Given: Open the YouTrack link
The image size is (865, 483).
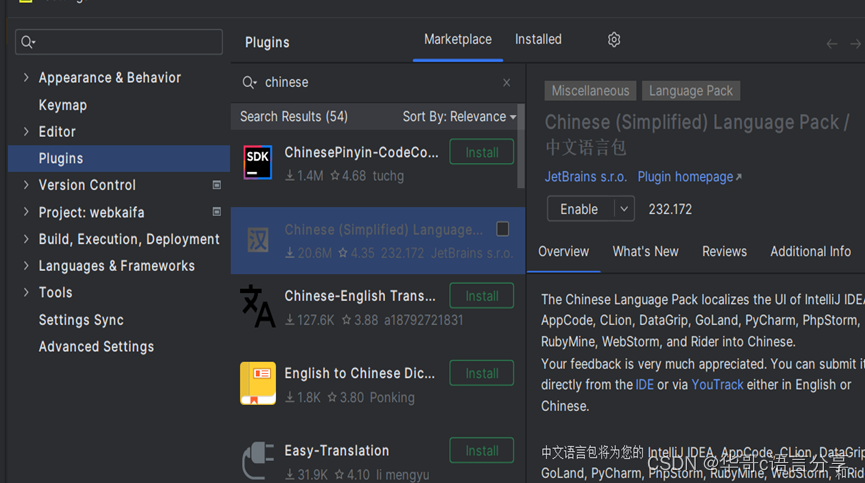Looking at the screenshot, I should [717, 385].
